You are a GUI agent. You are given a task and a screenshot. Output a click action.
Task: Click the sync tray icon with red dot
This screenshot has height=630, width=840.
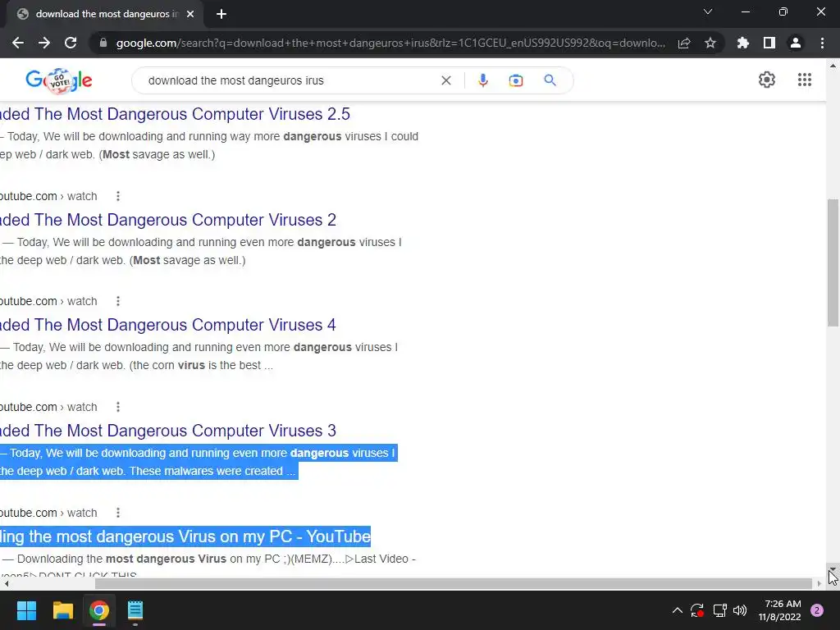coord(697,610)
